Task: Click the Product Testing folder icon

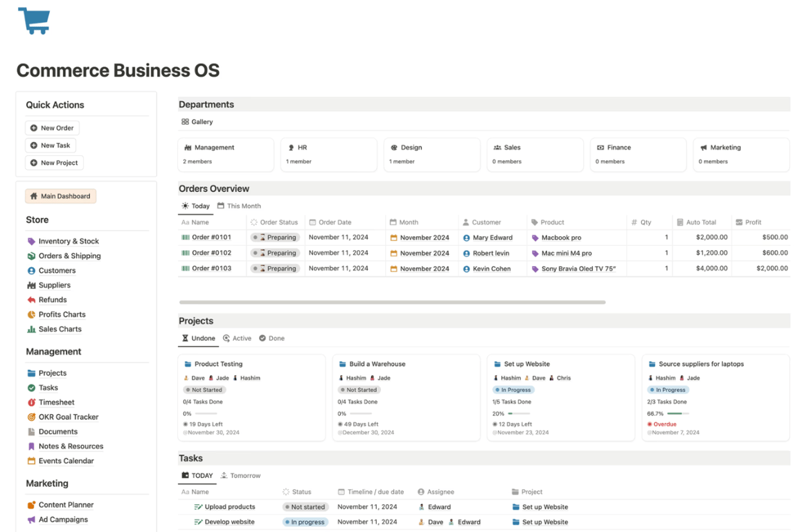Action: [x=188, y=364]
